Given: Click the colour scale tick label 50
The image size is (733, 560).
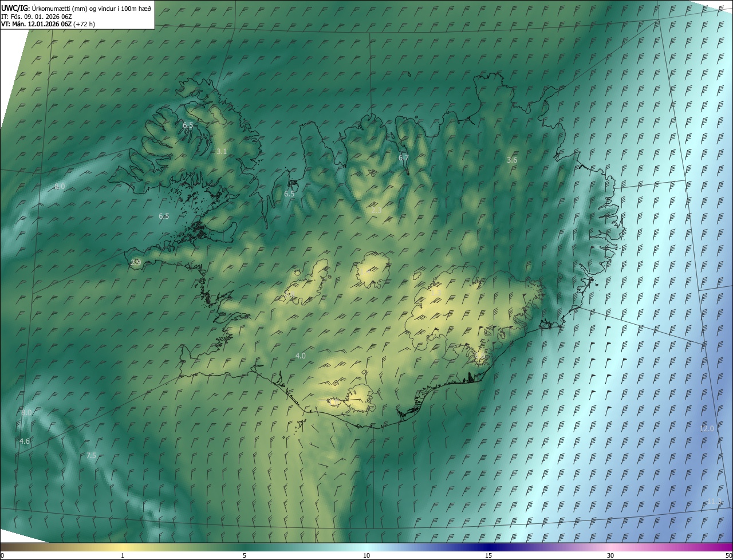Looking at the screenshot, I should [x=728, y=555].
